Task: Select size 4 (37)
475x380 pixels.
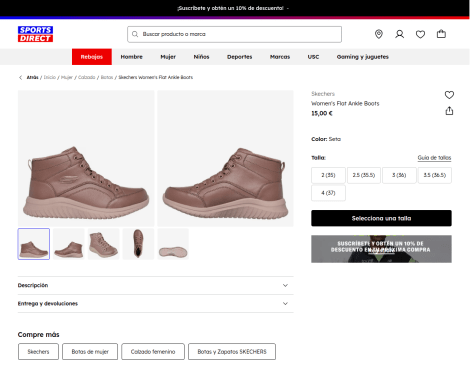Action: [x=328, y=193]
